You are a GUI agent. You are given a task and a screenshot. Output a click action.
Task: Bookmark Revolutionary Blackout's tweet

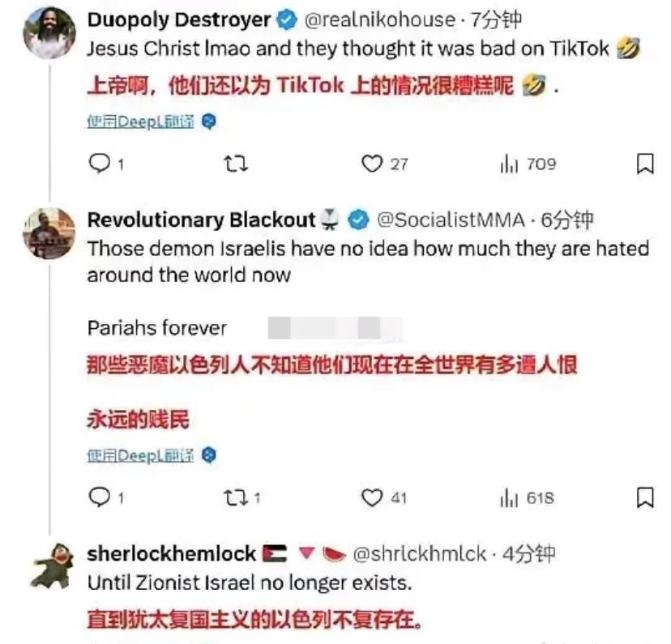coord(645,497)
